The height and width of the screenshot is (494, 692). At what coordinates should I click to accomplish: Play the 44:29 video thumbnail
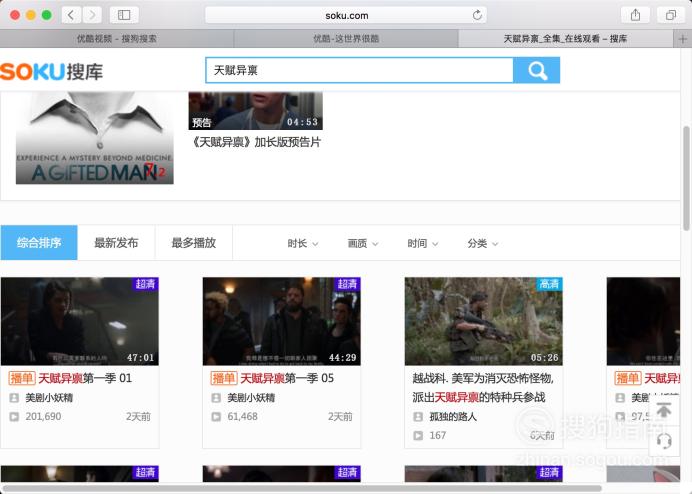pyautogui.click(x=282, y=321)
